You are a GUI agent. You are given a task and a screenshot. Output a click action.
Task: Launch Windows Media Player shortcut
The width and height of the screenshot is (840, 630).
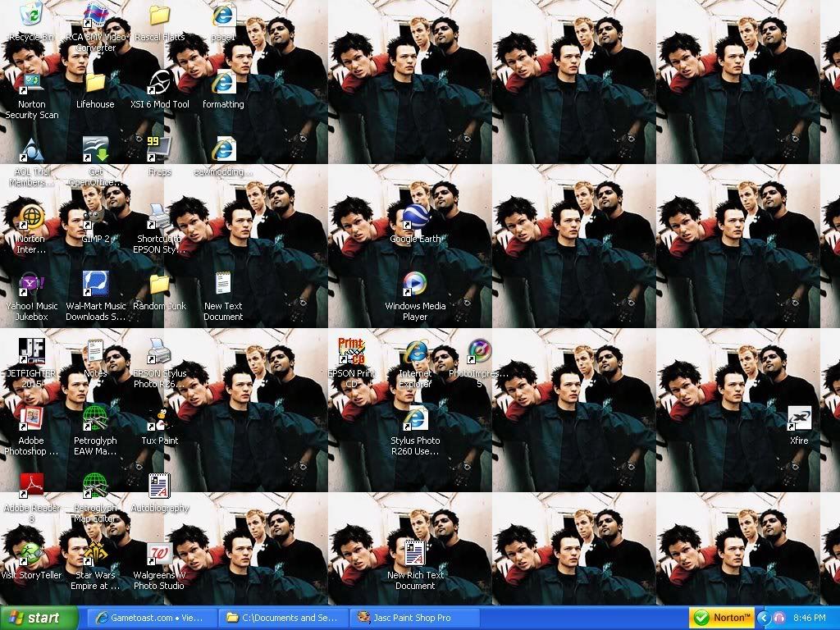415,284
